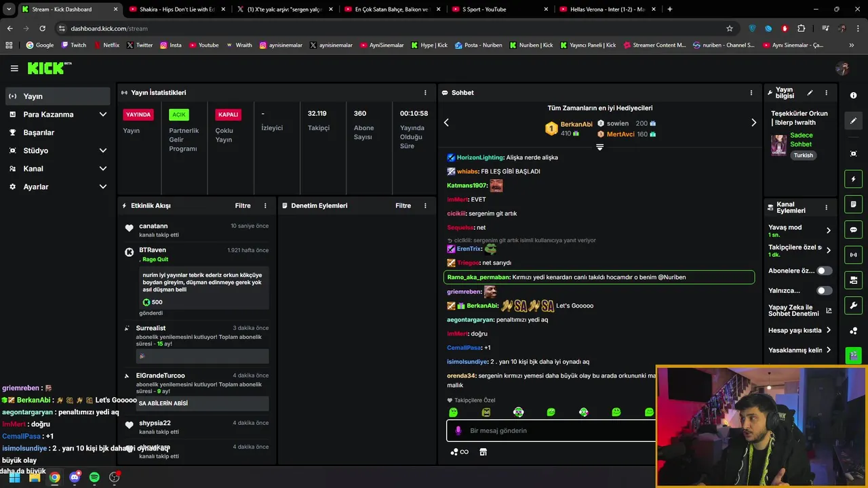Open Yasaklanmış kelimeler settings
Viewport: 868px width, 488px height.
800,350
